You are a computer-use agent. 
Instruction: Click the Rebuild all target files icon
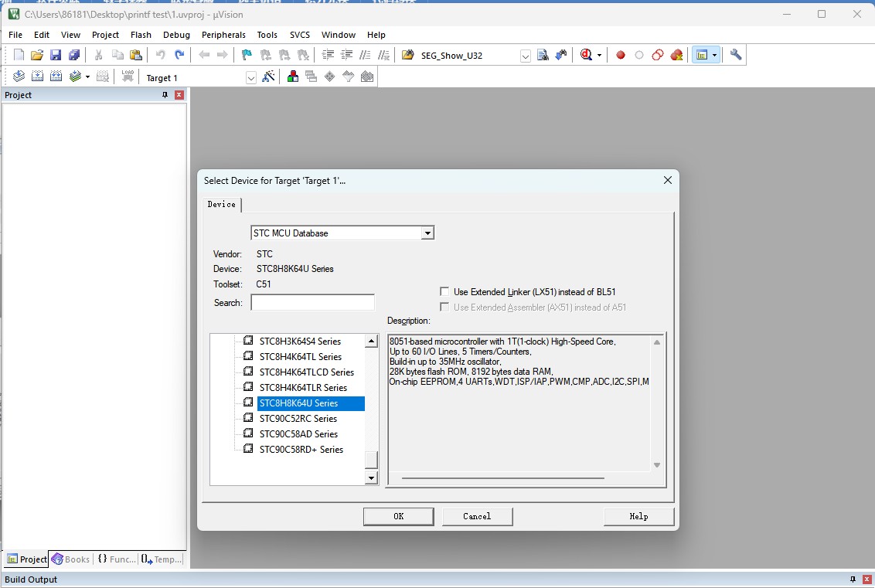click(56, 76)
